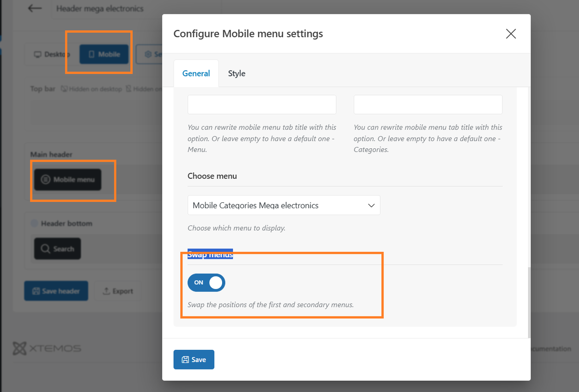Close the Configure Mobile menu settings dialog
Image resolution: width=579 pixels, height=392 pixels.
pyautogui.click(x=511, y=34)
